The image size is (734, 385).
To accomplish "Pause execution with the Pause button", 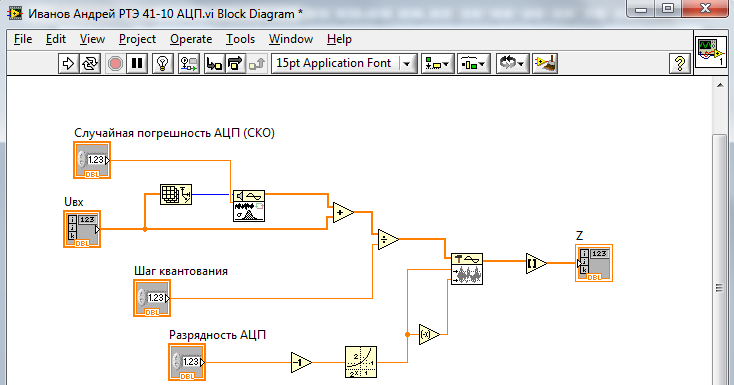I will [137, 63].
